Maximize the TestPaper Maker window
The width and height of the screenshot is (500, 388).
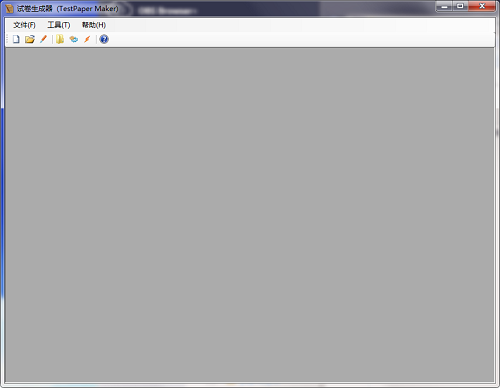point(460,6)
